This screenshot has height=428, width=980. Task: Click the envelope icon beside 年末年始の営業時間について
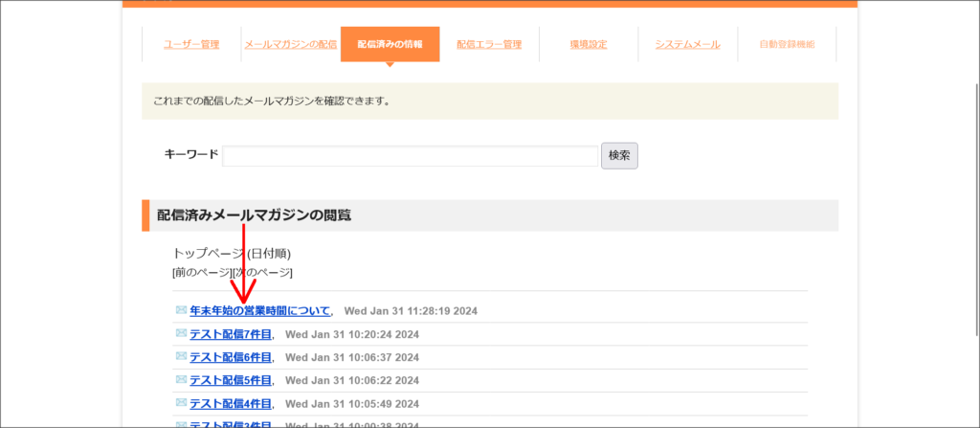point(181,310)
